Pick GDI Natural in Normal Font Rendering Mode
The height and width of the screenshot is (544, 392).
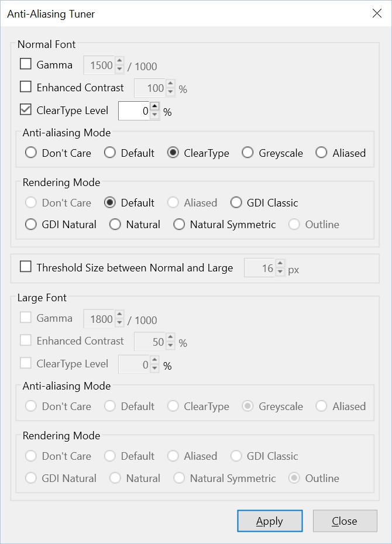31,224
